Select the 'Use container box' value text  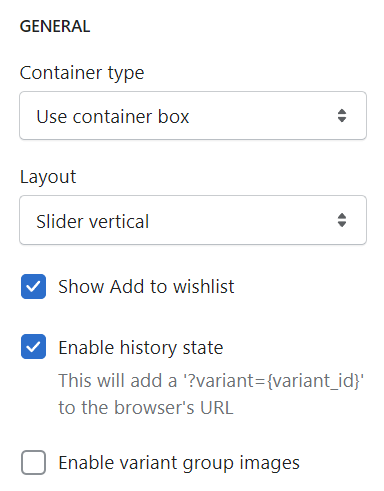click(x=113, y=117)
